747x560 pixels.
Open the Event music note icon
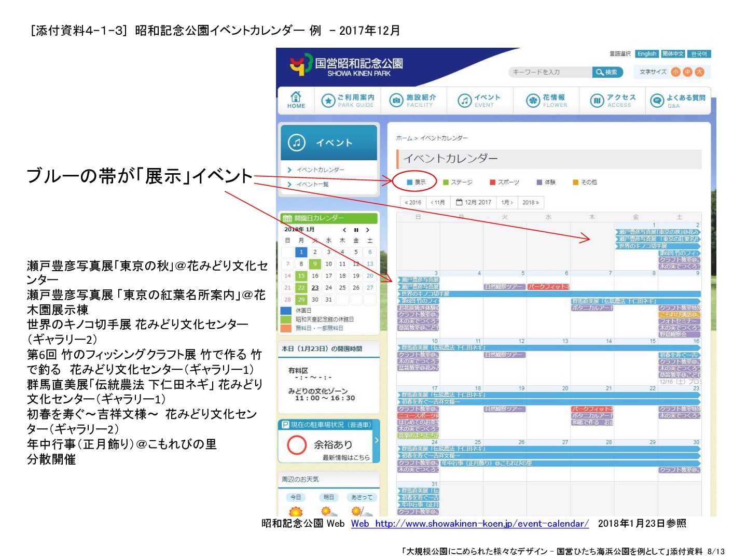pyautogui.click(x=464, y=101)
